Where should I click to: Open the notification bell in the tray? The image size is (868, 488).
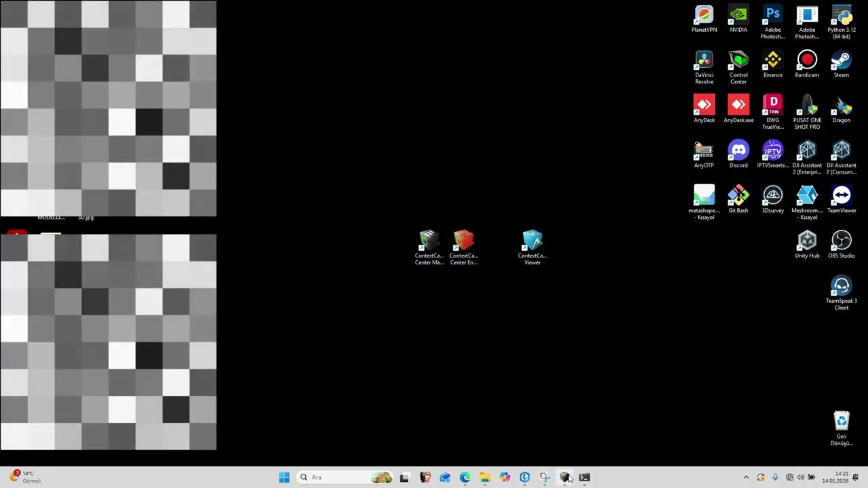(x=856, y=477)
